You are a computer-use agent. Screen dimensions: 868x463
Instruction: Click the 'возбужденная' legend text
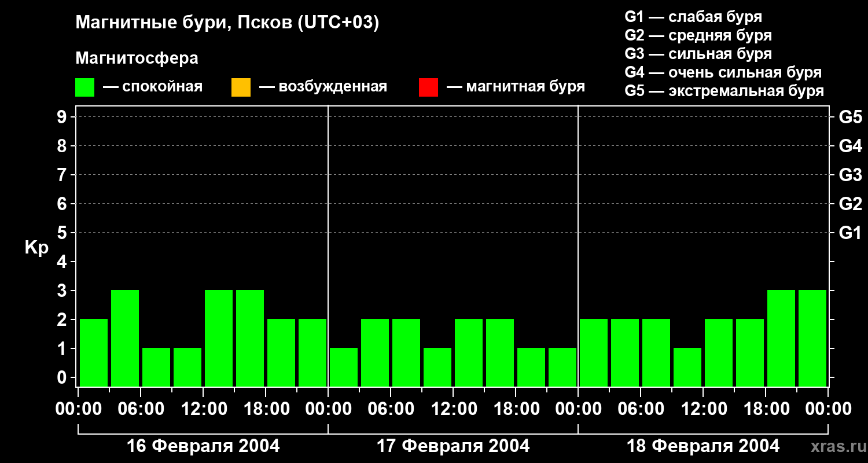click(x=333, y=87)
